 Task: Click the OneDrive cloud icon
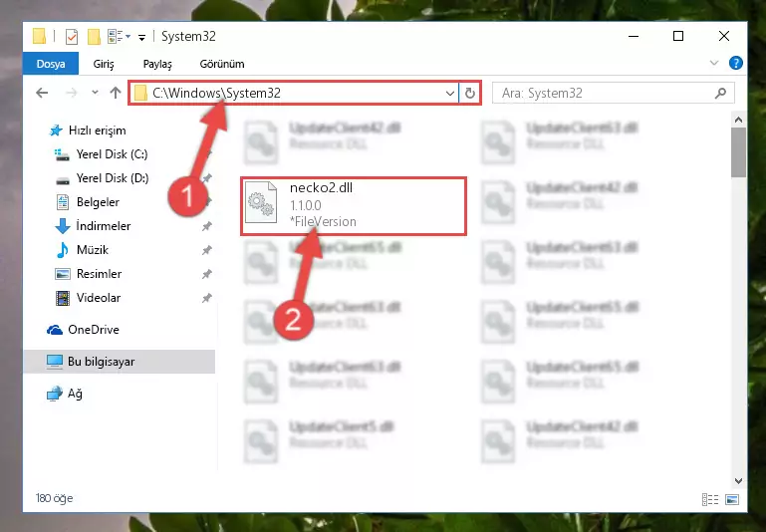55,330
